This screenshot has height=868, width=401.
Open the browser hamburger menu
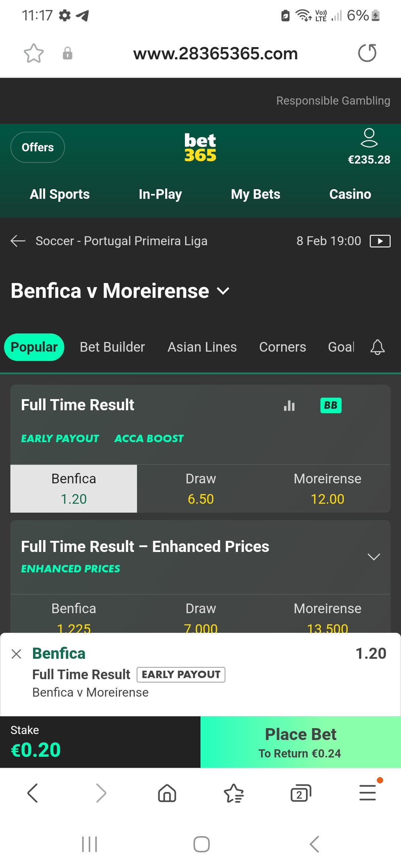pyautogui.click(x=368, y=793)
